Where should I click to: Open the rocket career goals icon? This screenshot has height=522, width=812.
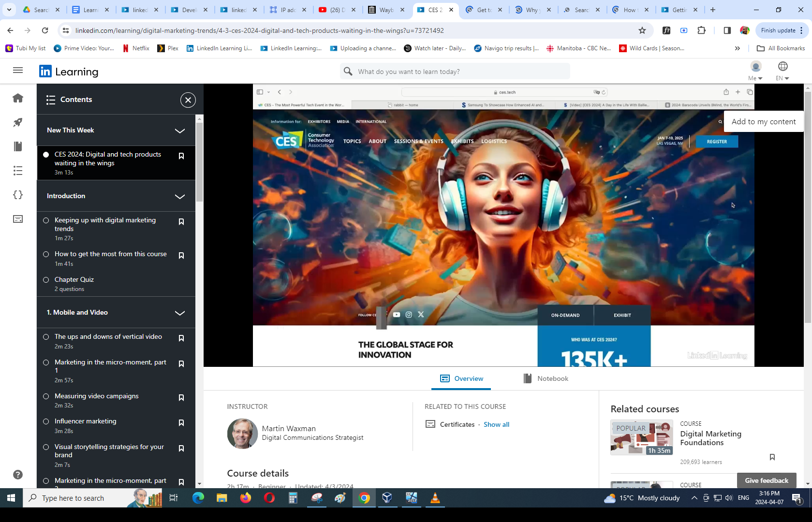click(18, 122)
